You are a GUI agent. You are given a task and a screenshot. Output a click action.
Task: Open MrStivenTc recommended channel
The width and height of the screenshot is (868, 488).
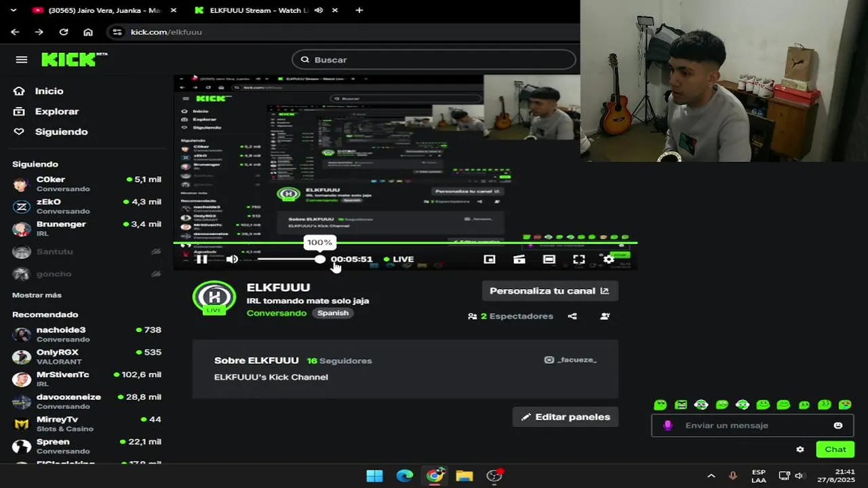(x=87, y=379)
